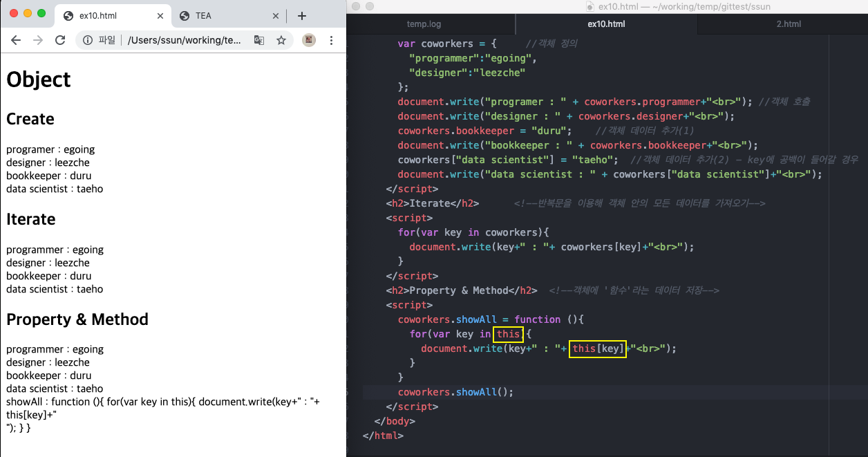
Task: Switch to the 2.html tab in Atom
Action: (789, 24)
